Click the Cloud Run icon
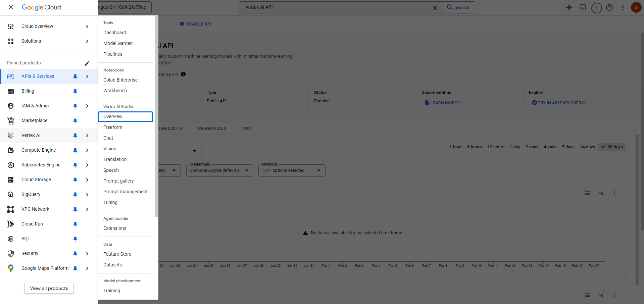The height and width of the screenshot is (304, 644). pos(11,224)
